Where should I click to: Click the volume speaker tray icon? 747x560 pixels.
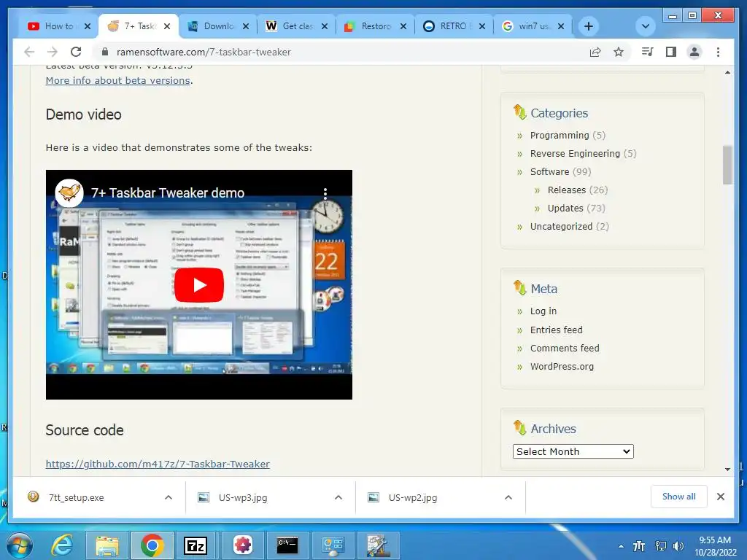678,546
